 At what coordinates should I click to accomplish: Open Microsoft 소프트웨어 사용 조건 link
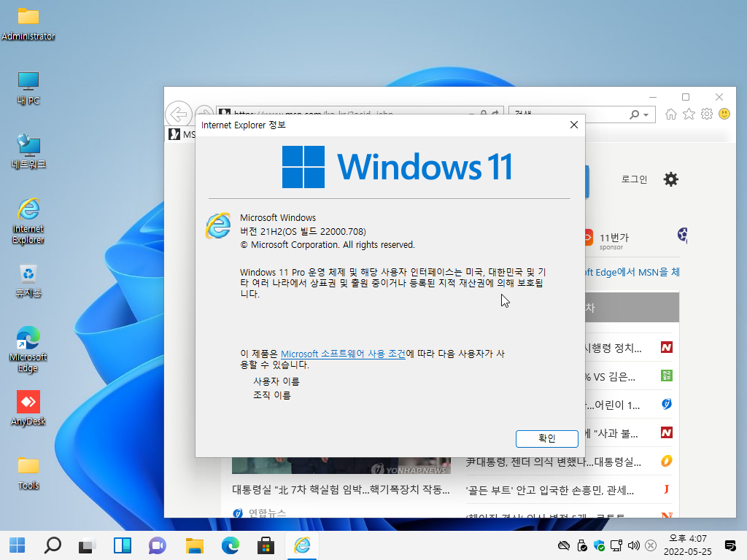[343, 354]
